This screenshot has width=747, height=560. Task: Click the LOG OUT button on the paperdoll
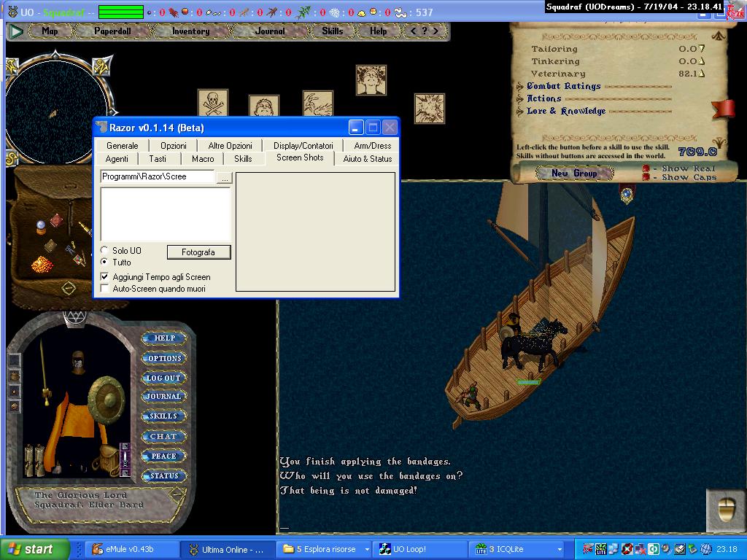[x=163, y=378]
